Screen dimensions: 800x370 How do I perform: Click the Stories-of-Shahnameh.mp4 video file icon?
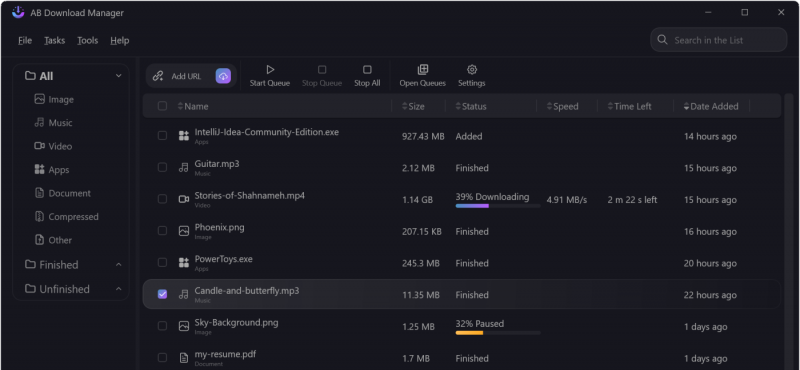[x=183, y=199]
